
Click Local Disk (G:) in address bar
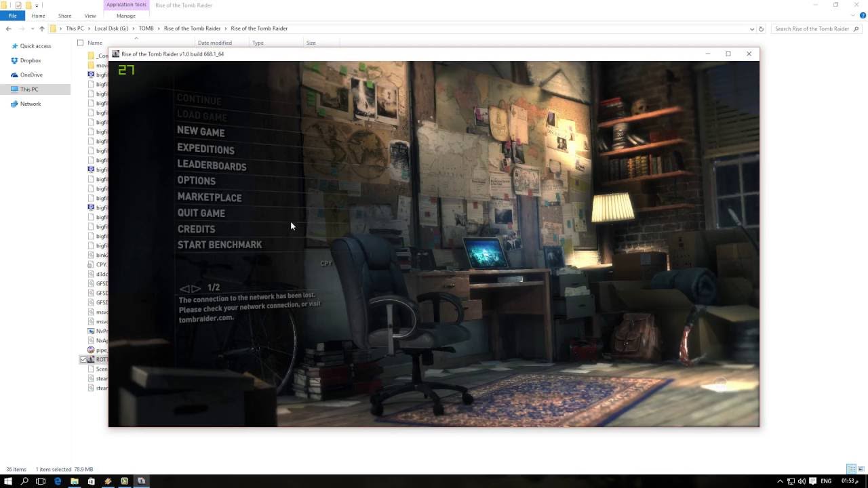(x=111, y=28)
